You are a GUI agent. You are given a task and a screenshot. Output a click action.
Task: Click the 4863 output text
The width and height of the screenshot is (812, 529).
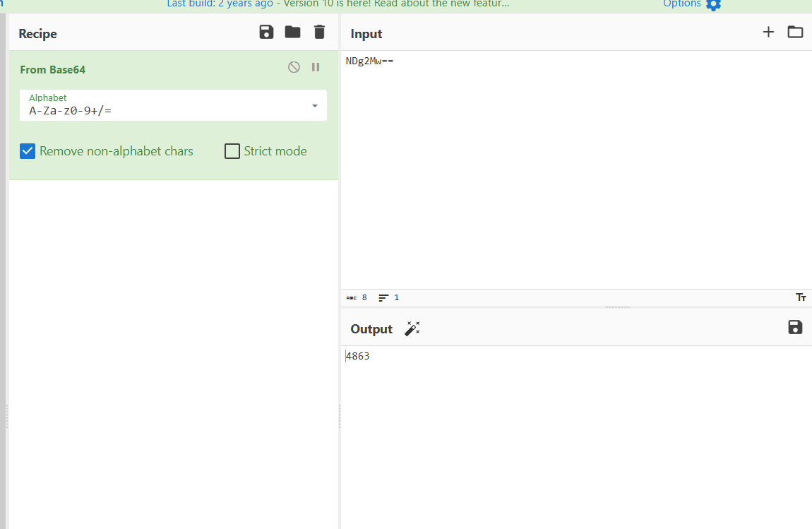point(358,357)
